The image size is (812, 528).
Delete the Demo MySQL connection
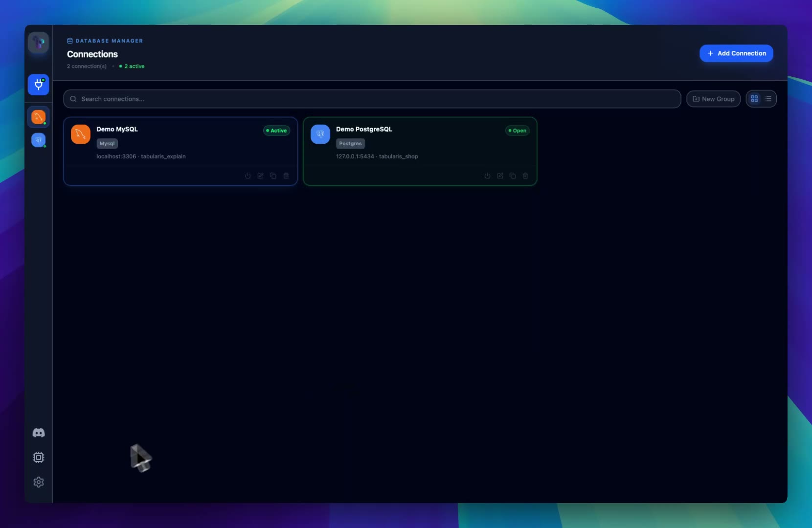pos(286,176)
